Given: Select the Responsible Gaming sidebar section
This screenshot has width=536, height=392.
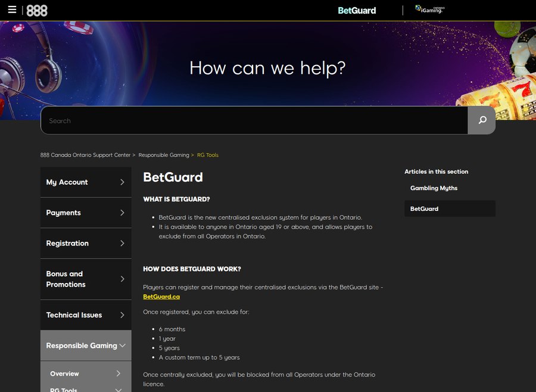Looking at the screenshot, I should coord(86,346).
